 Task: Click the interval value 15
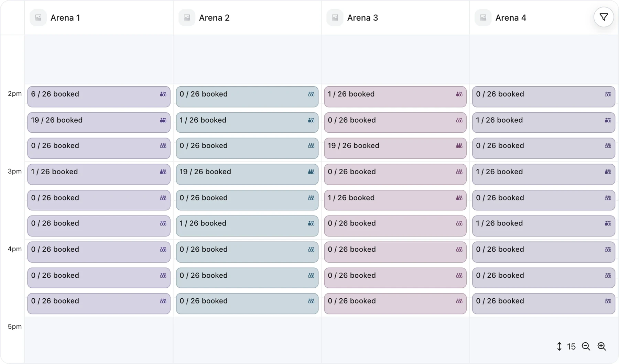571,346
